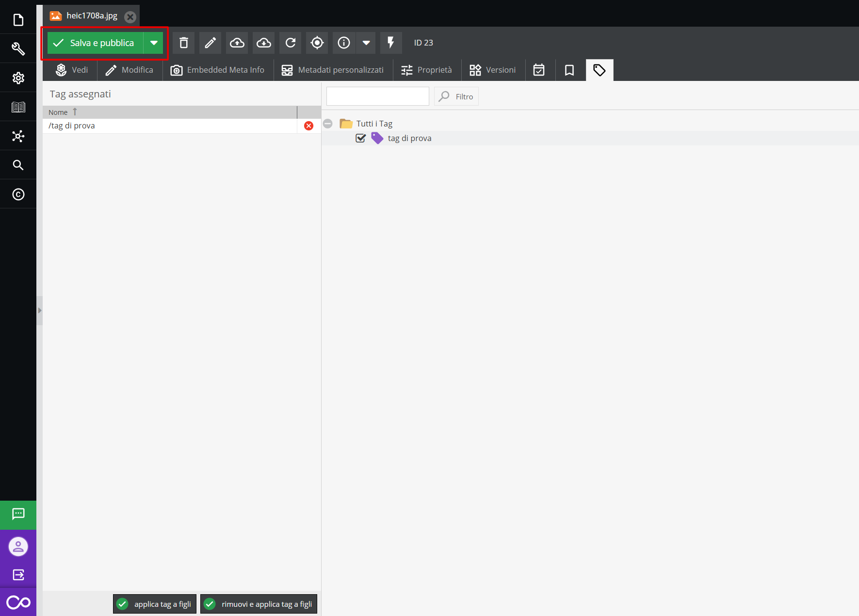Screen dimensions: 859x616
Task: Uncheck the 'tag di prova' checkbox
Action: pos(360,138)
